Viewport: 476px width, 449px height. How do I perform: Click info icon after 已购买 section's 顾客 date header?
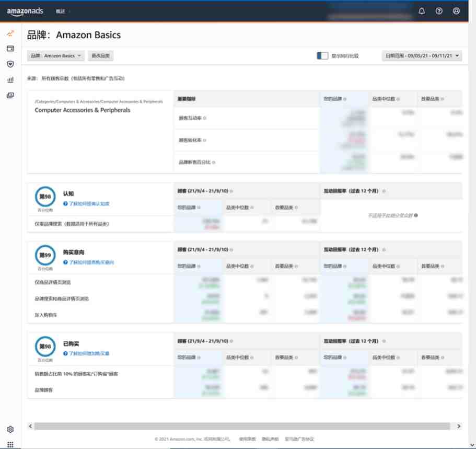click(x=231, y=341)
